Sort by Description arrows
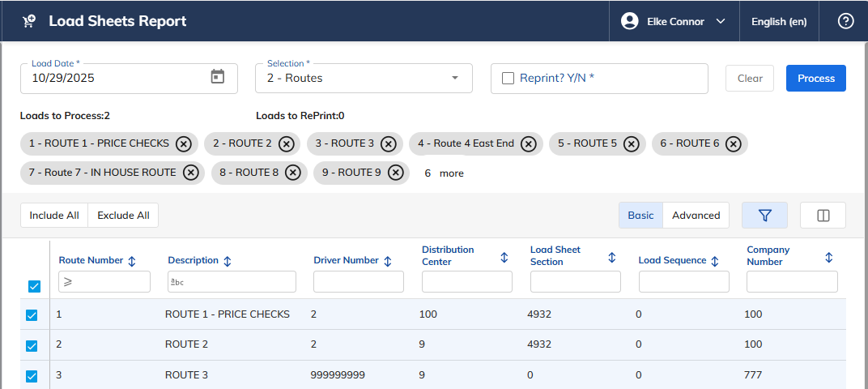Image resolution: width=868 pixels, height=389 pixels. (x=227, y=261)
